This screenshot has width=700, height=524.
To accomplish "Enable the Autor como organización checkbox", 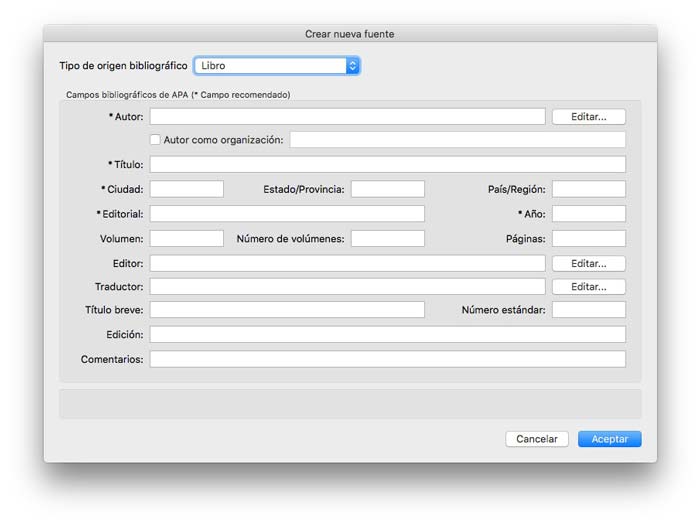I will pos(155,140).
